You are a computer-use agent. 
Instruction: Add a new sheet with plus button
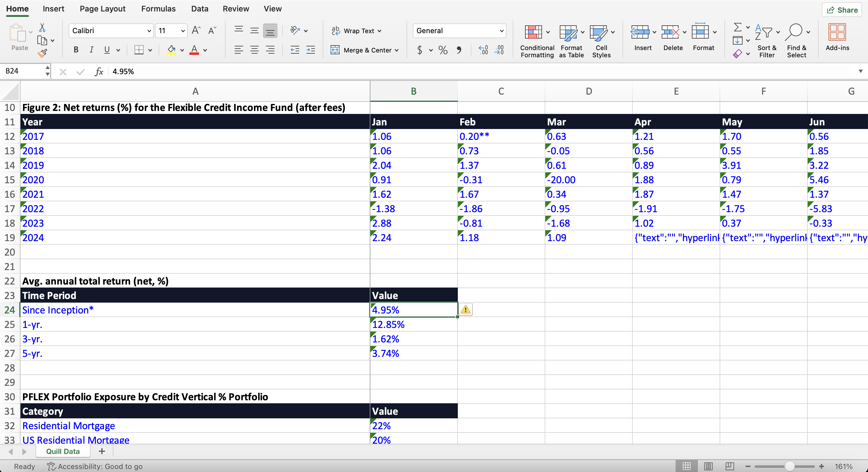[x=102, y=451]
